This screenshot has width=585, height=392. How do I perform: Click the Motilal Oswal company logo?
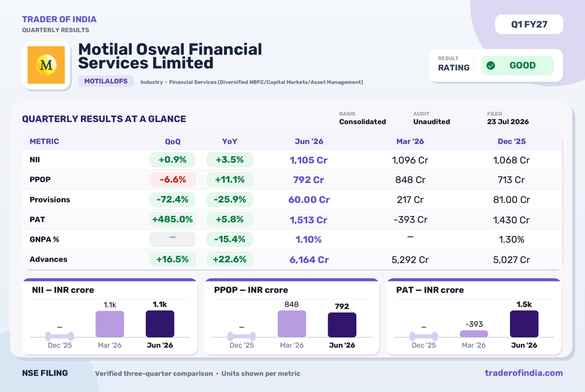pos(46,65)
